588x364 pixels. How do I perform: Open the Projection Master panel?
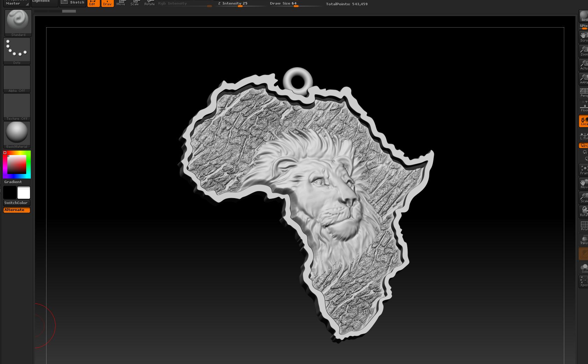tap(16, 3)
